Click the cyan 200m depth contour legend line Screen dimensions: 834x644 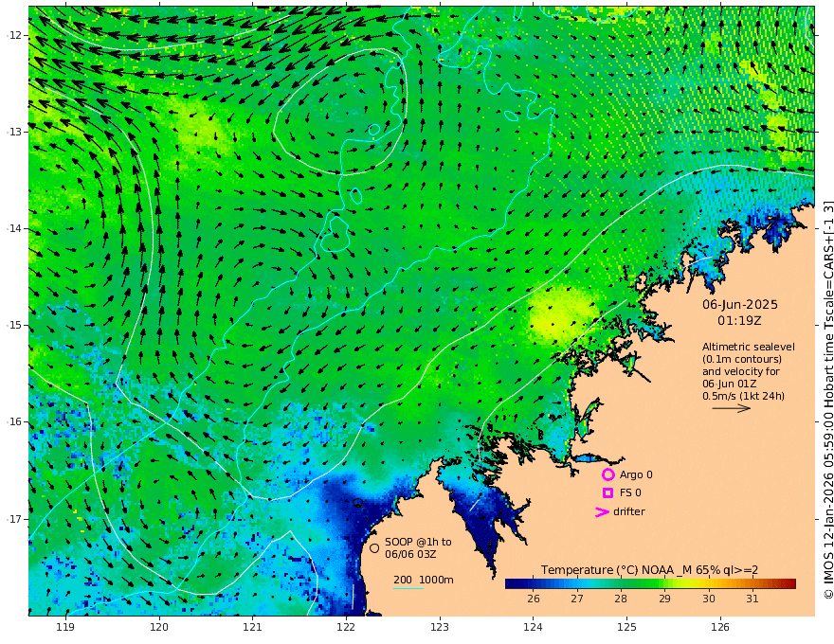(408, 588)
